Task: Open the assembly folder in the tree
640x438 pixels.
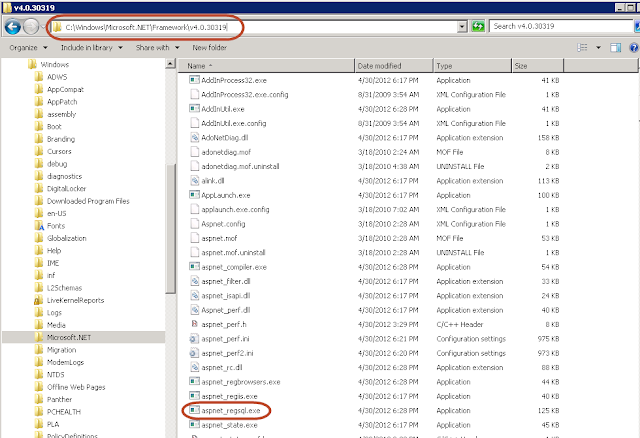Action: [x=61, y=114]
